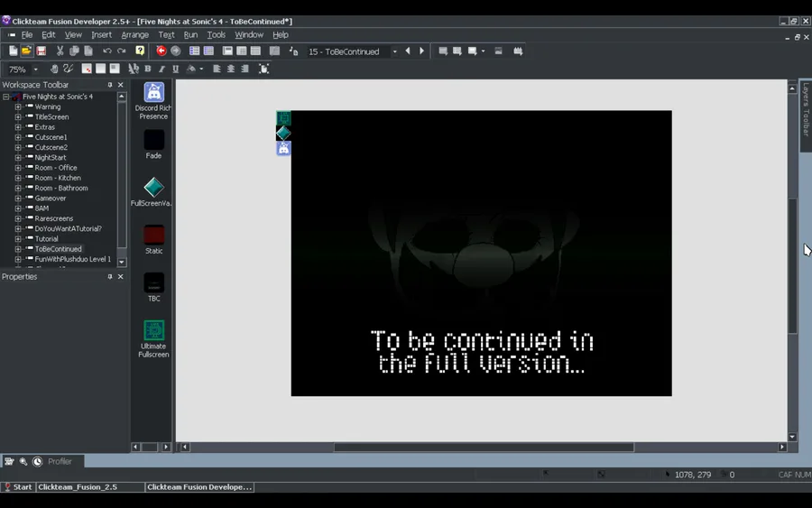Open contextual help with the question mark icon
Viewport: 812px width, 508px height.
tap(140, 51)
